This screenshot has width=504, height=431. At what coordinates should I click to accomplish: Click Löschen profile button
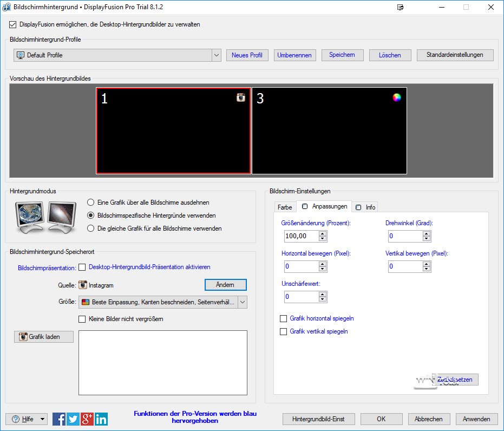coord(390,55)
